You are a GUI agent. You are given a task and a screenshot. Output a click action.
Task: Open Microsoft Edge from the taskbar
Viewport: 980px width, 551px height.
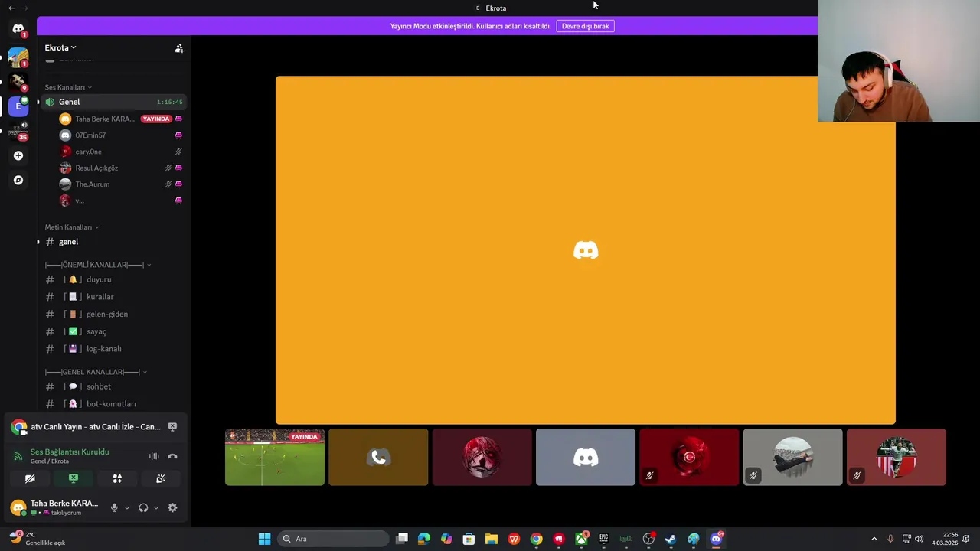[424, 539]
